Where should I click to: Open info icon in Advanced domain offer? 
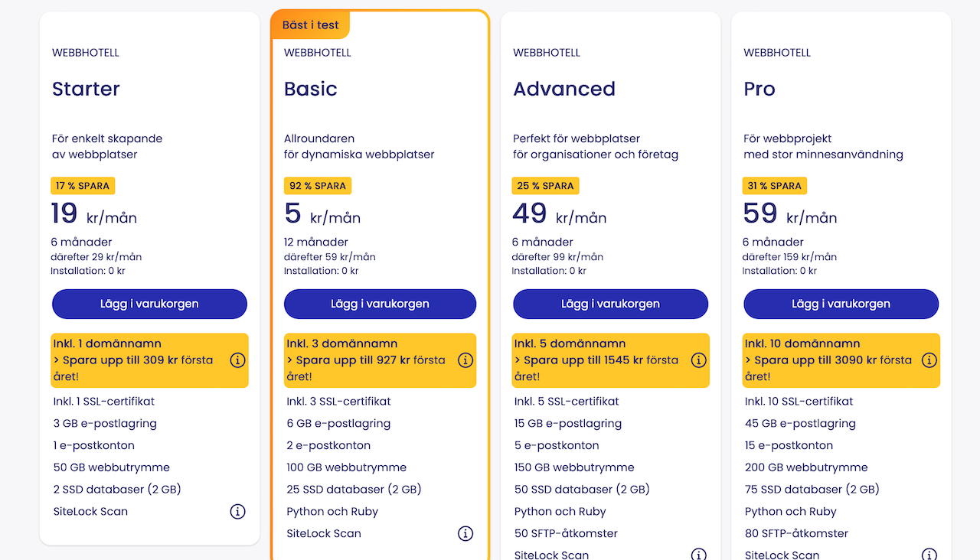(698, 360)
